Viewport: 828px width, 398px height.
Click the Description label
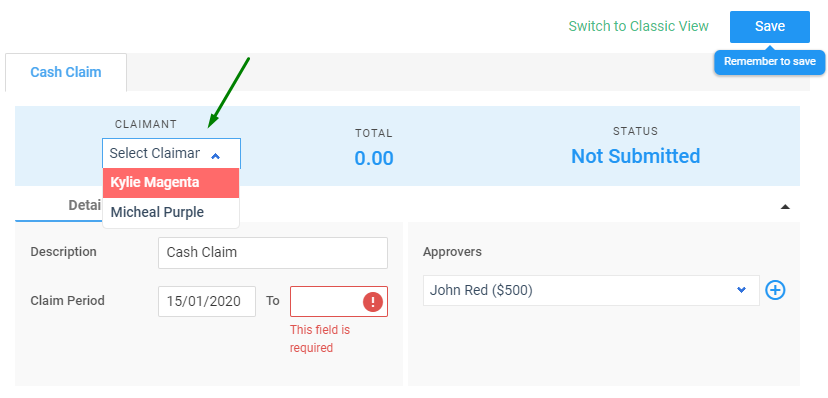coord(63,252)
